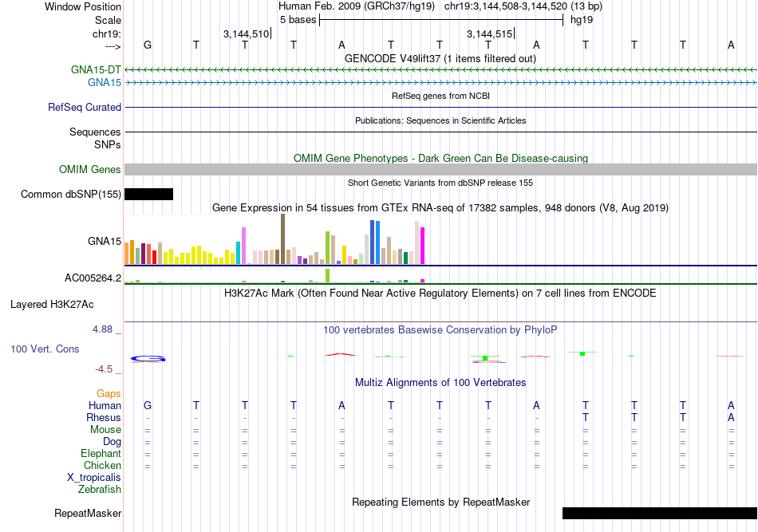Click the Rhesus alignment row label
This screenshot has height=532, width=758.
[104, 417]
